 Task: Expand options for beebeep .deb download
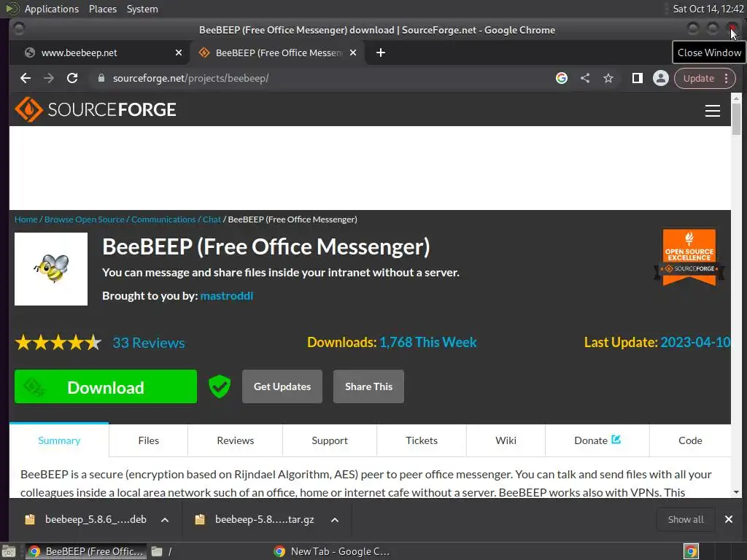[x=165, y=519]
